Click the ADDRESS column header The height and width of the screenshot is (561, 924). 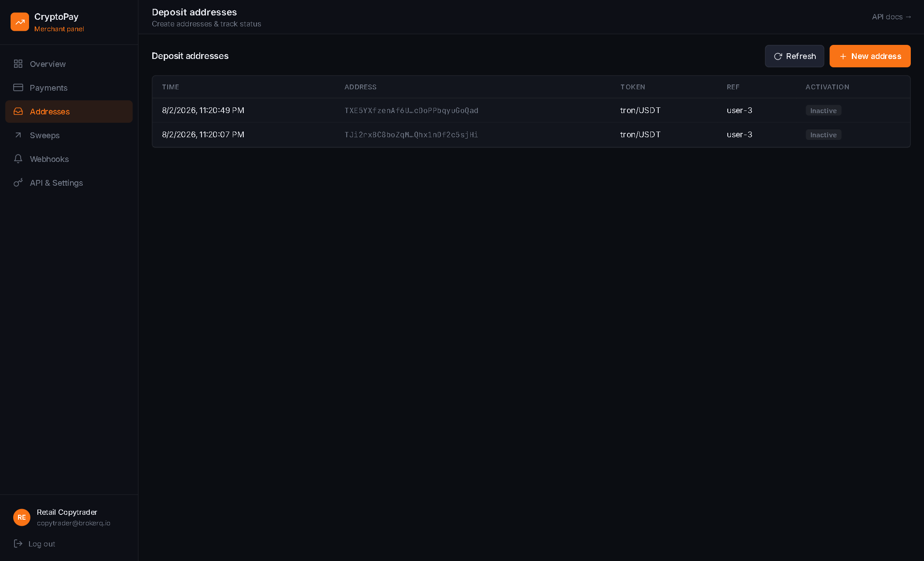(360, 87)
